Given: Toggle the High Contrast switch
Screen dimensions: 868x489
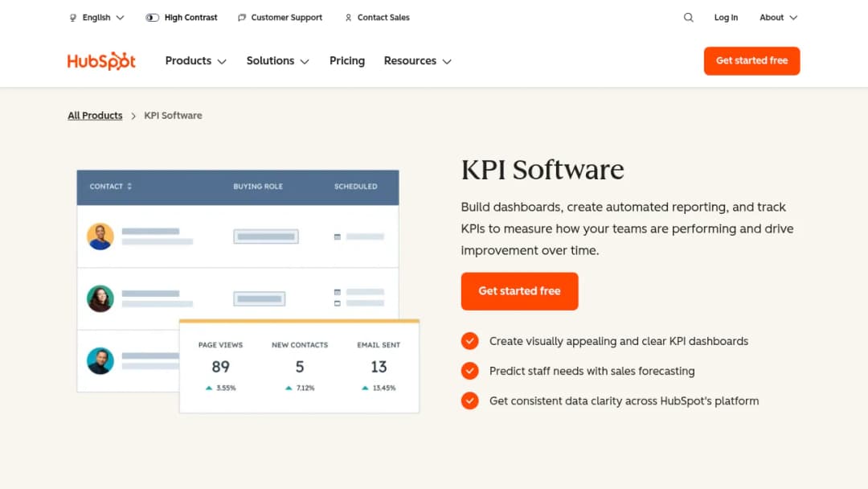Looking at the screenshot, I should [x=152, y=18].
